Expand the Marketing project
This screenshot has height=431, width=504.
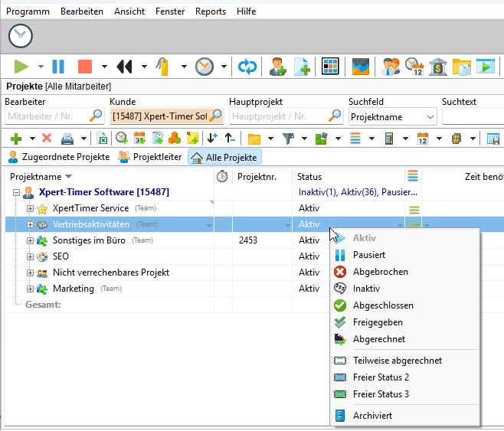(30, 289)
